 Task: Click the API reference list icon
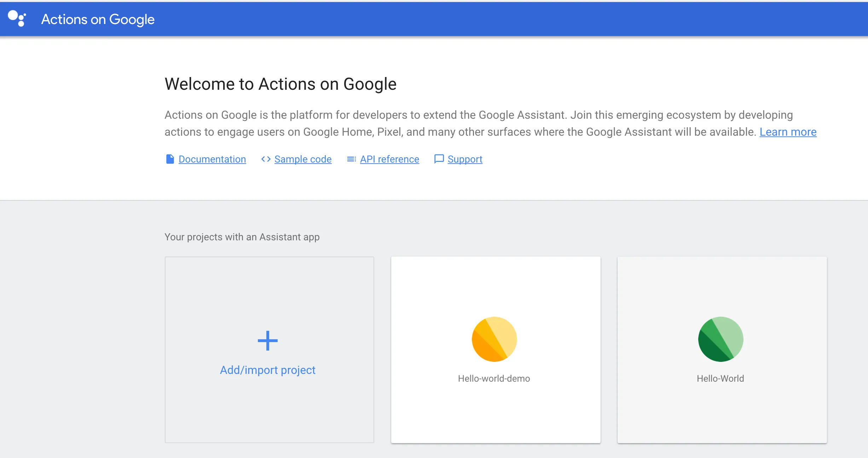click(351, 159)
